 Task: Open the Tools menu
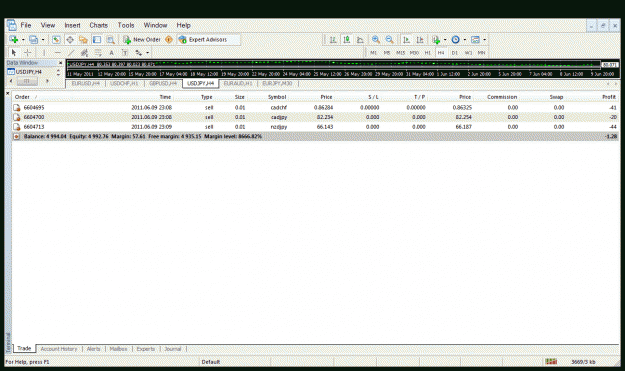[126, 25]
